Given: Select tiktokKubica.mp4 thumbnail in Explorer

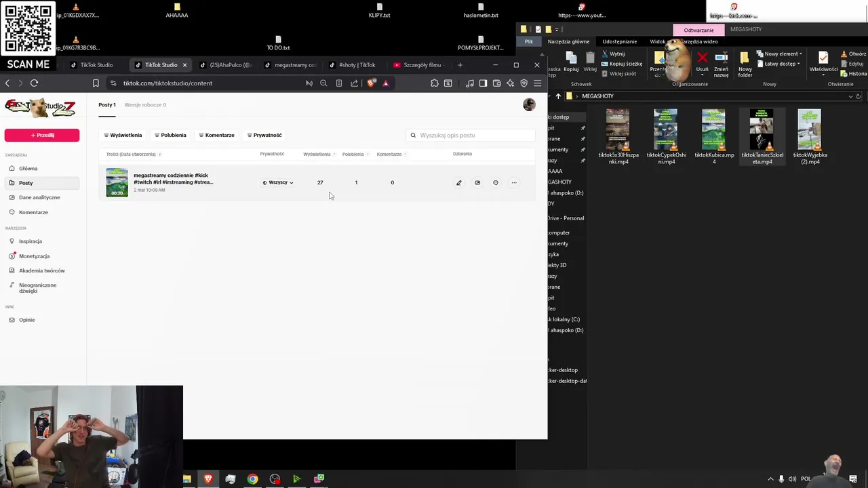Looking at the screenshot, I should pyautogui.click(x=713, y=129).
